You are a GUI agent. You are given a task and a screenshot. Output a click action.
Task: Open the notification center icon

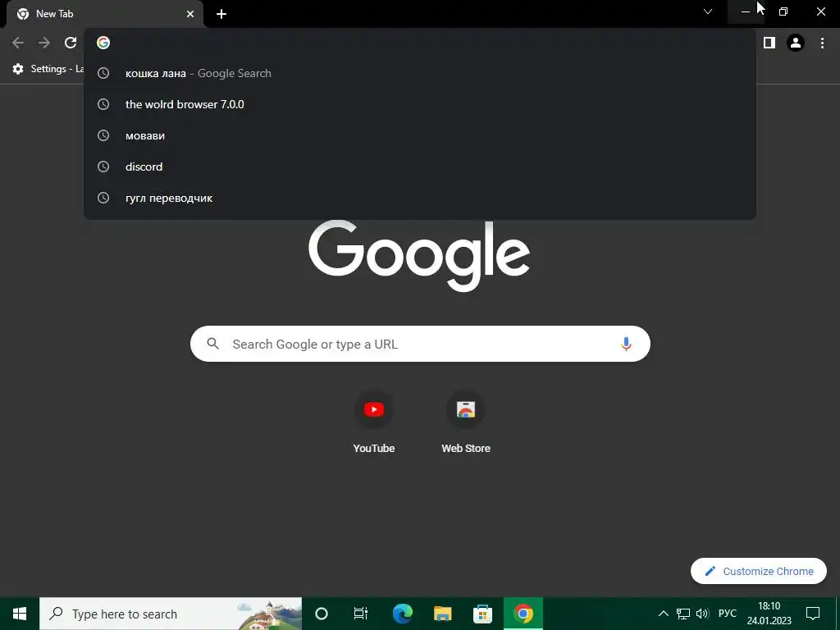point(813,614)
